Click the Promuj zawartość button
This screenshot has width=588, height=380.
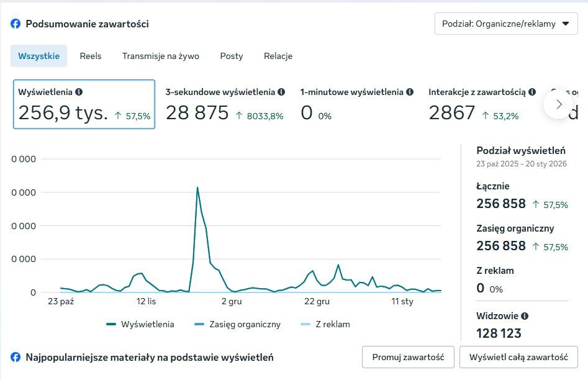click(x=408, y=357)
